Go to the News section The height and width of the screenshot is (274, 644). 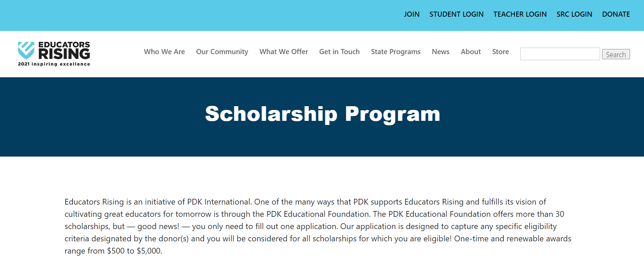click(440, 52)
